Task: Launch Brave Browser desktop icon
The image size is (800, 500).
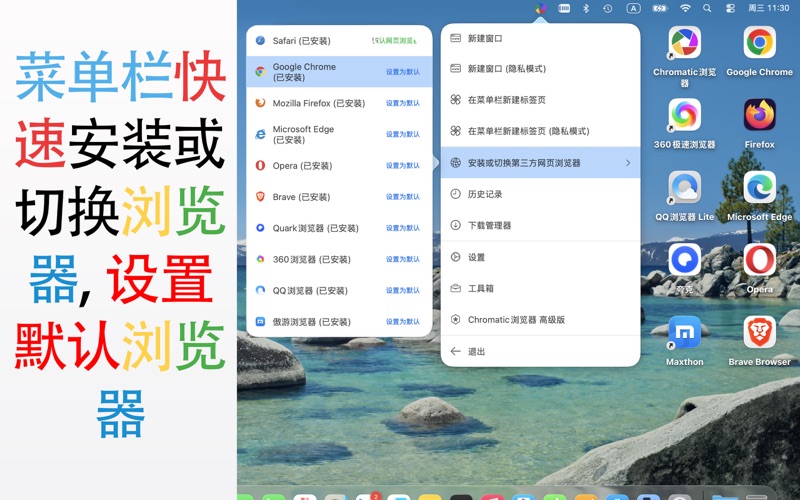Action: [759, 333]
